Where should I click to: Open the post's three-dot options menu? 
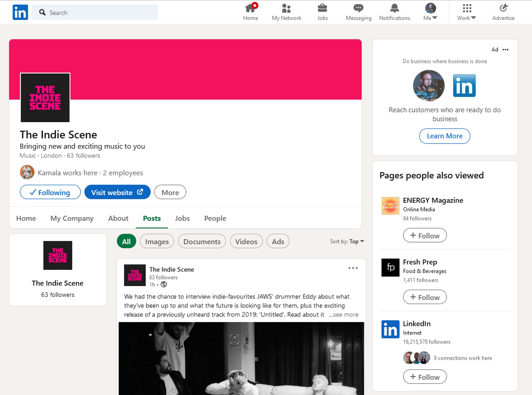pos(353,268)
